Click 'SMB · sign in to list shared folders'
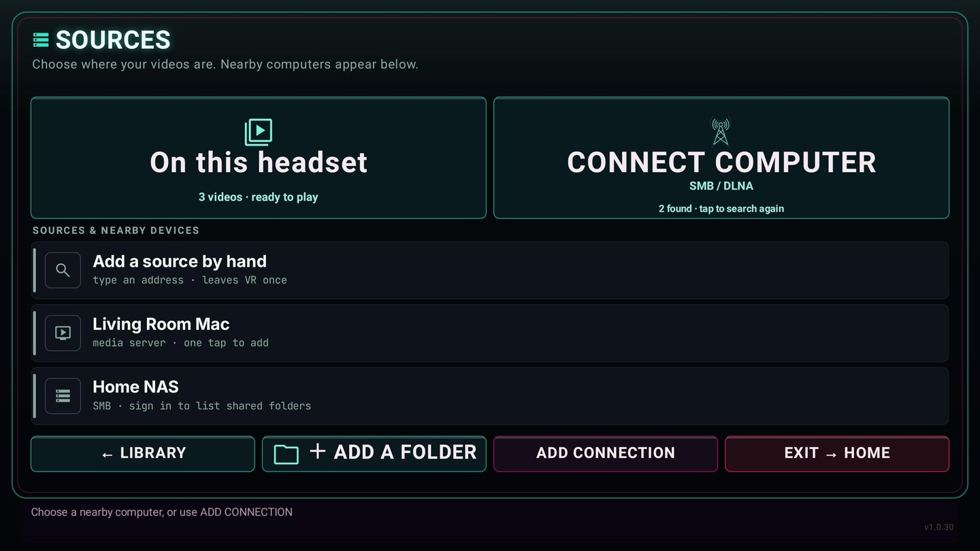Image resolution: width=980 pixels, height=551 pixels. (201, 406)
